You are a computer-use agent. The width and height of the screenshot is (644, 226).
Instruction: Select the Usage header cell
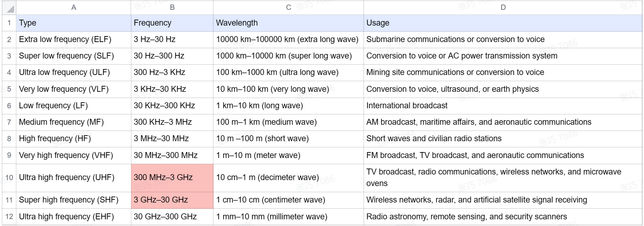[x=503, y=23]
